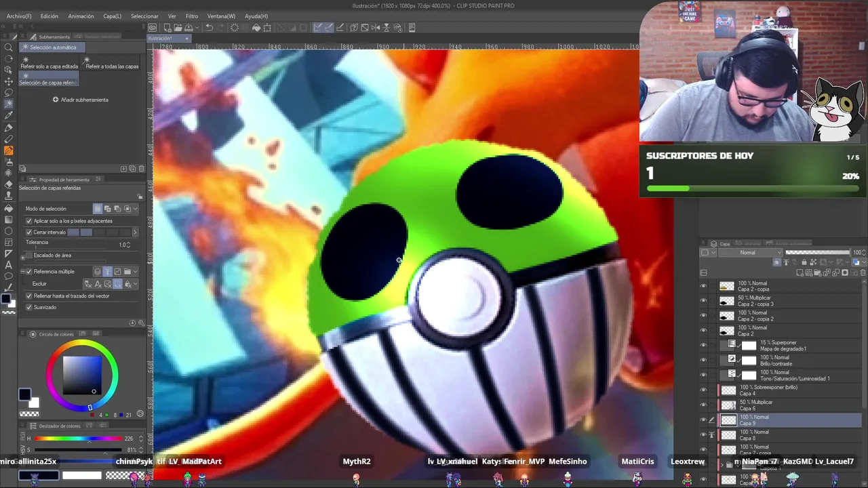Click the New document icon
The image size is (868, 488).
coord(167,28)
